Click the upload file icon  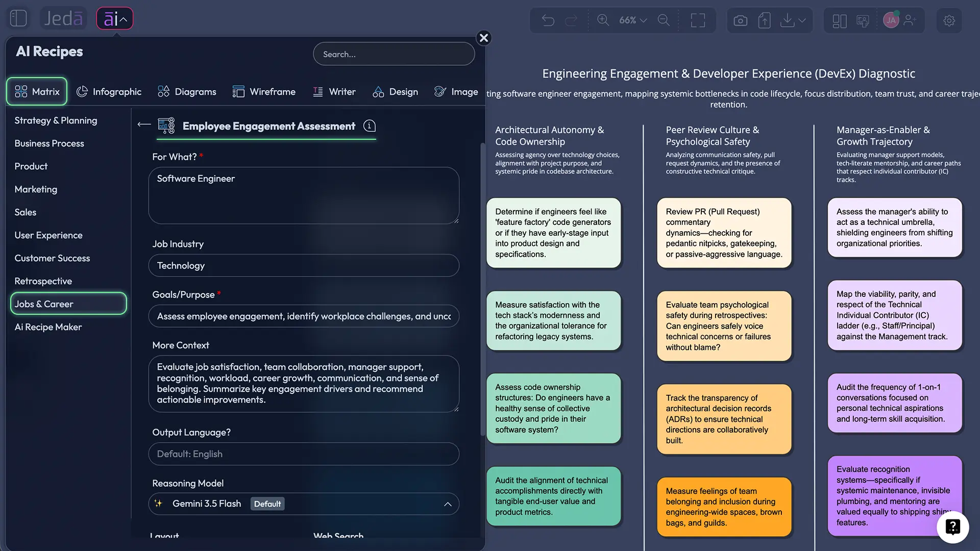coord(764,20)
